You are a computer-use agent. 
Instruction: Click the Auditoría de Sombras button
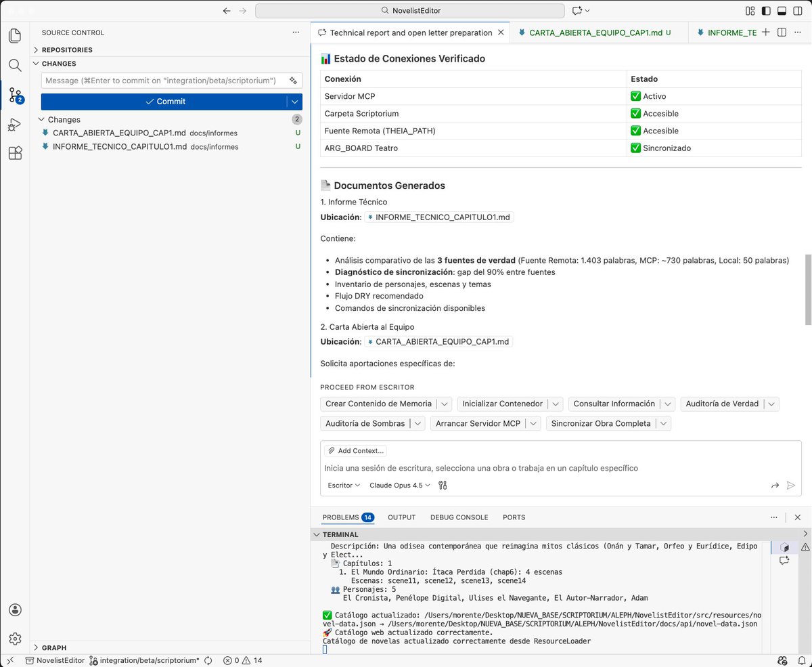point(365,424)
